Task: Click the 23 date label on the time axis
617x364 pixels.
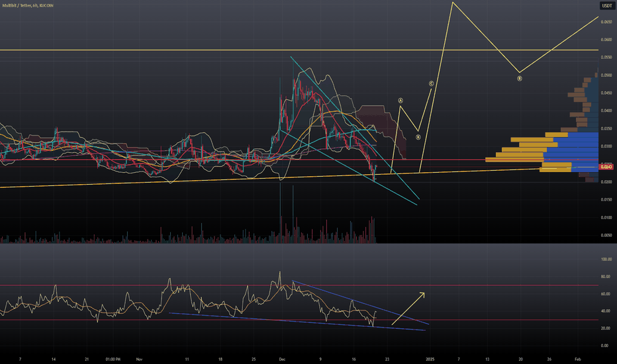Action: click(387, 359)
